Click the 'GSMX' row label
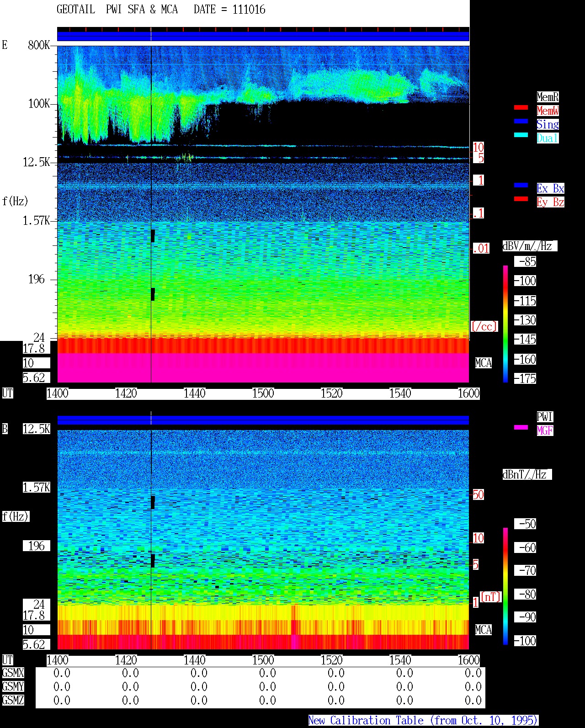This screenshot has height=728, width=585. tap(13, 673)
